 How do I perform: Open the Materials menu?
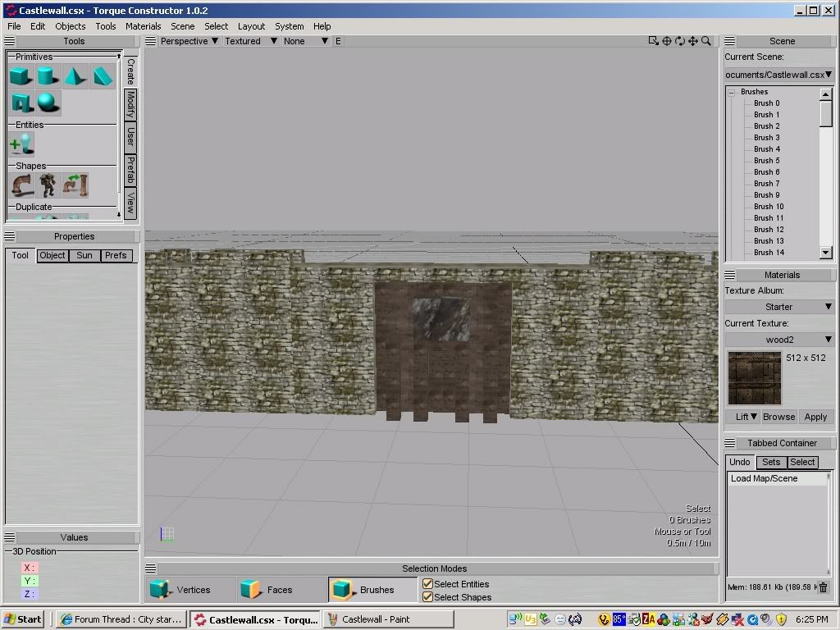click(x=144, y=26)
